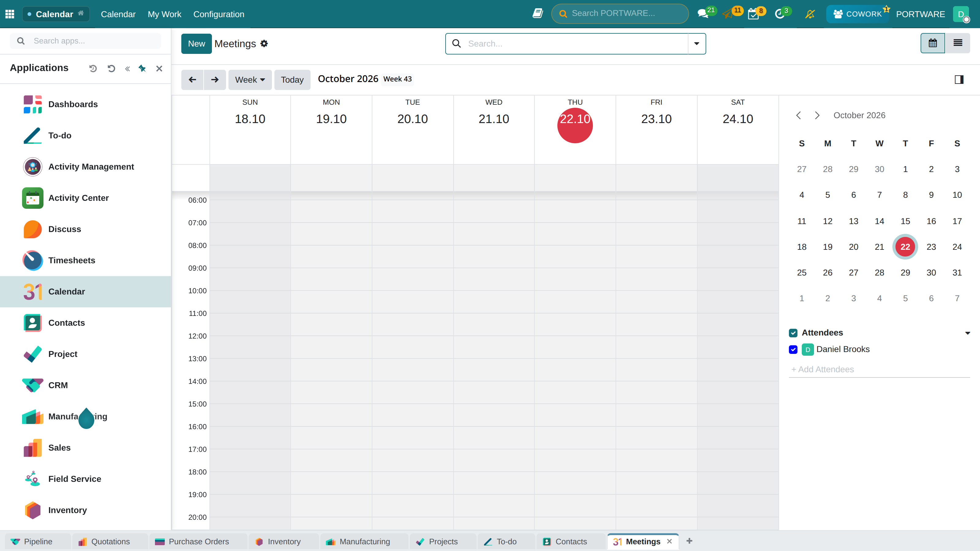Click the muted notifications bell icon
The height and width of the screenshot is (551, 980).
click(810, 14)
